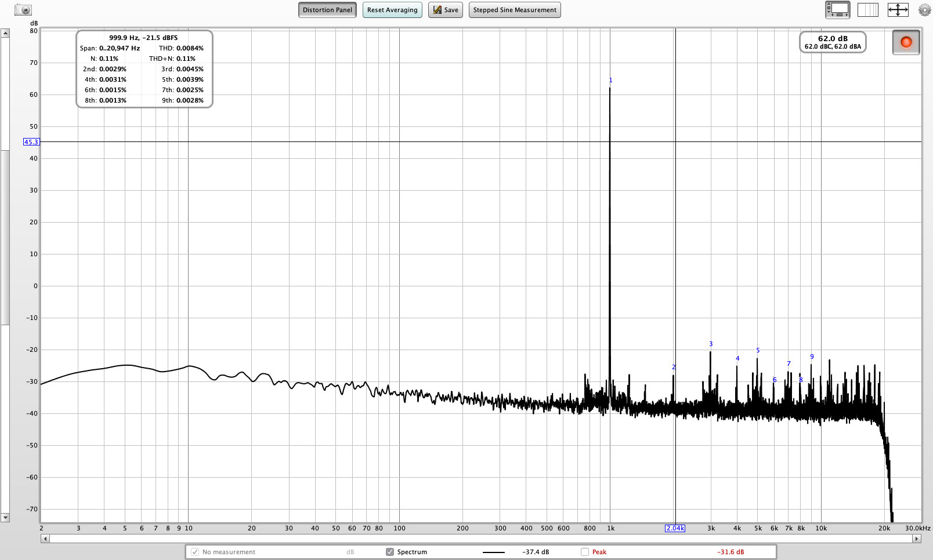Capture graph image with the camera icon
This screenshot has width=933, height=560.
click(x=23, y=10)
